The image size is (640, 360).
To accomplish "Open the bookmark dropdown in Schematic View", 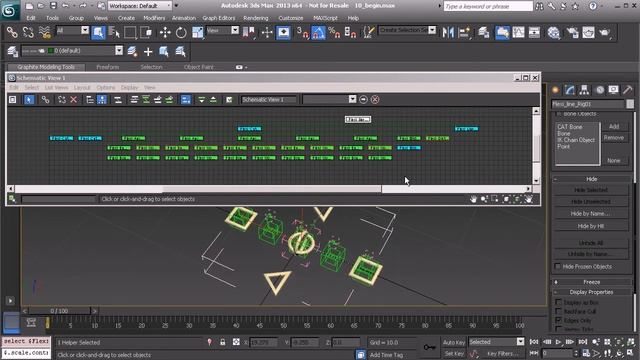I will click(353, 99).
